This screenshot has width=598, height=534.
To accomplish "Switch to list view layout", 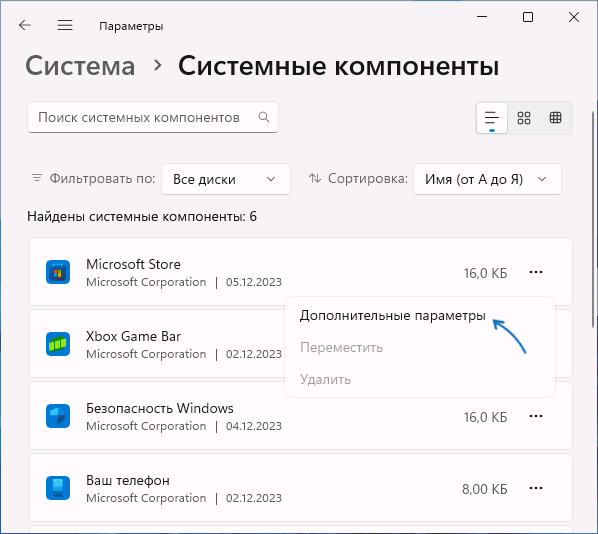I will (492, 117).
